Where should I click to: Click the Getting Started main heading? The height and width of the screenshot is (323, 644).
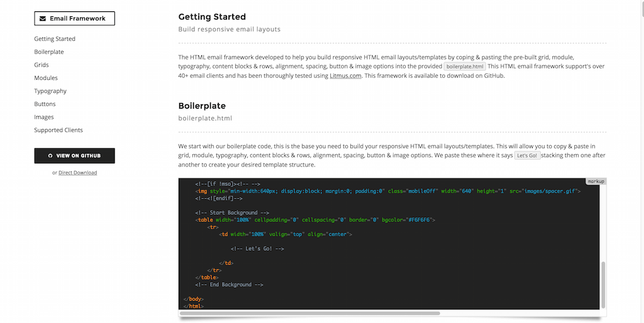coord(212,17)
